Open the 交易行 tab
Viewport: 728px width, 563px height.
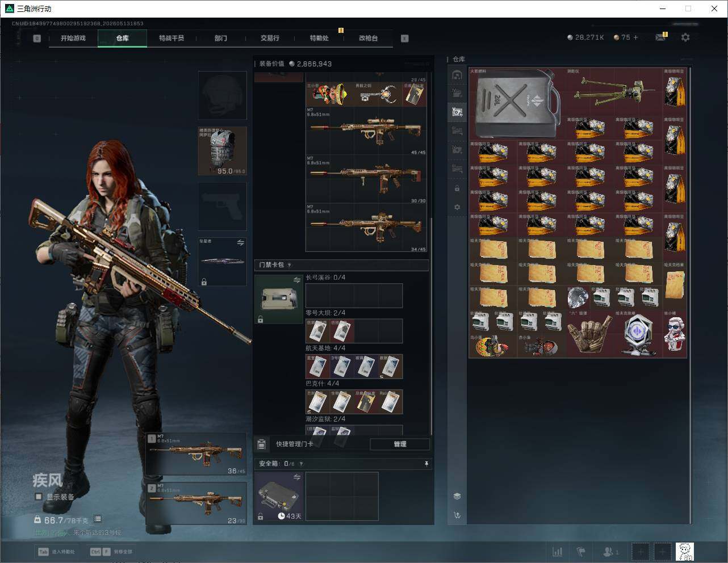270,38
